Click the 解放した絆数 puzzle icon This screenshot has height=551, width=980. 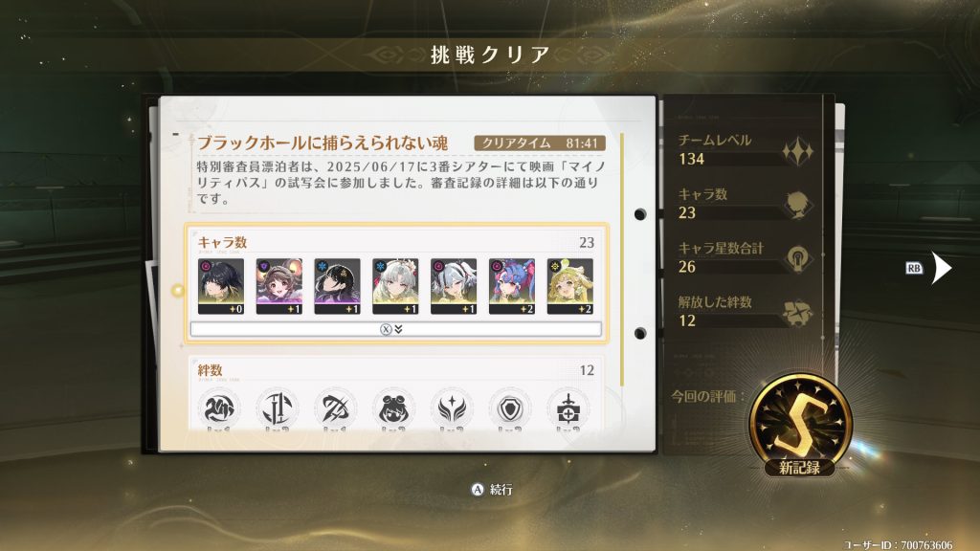coord(798,313)
